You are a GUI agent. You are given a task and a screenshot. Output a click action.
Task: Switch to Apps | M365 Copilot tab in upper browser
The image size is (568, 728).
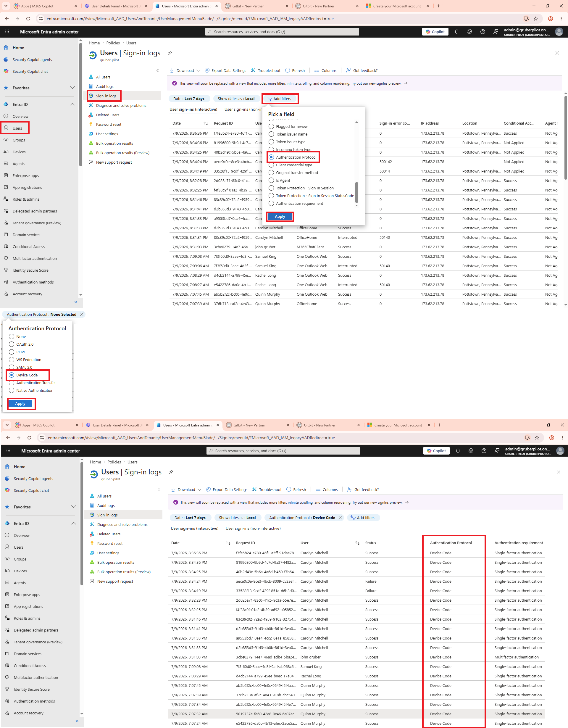(x=45, y=6)
